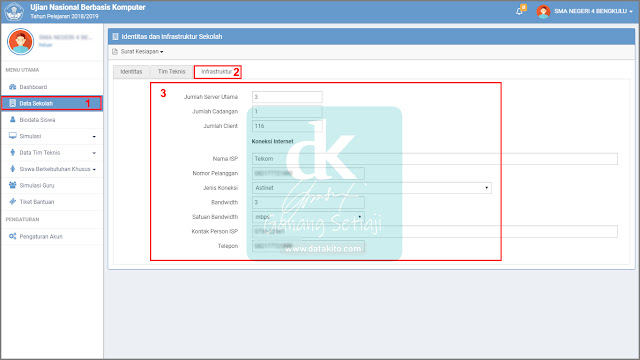Click the Data Sekolah building icon
The width and height of the screenshot is (640, 360).
pos(13,103)
